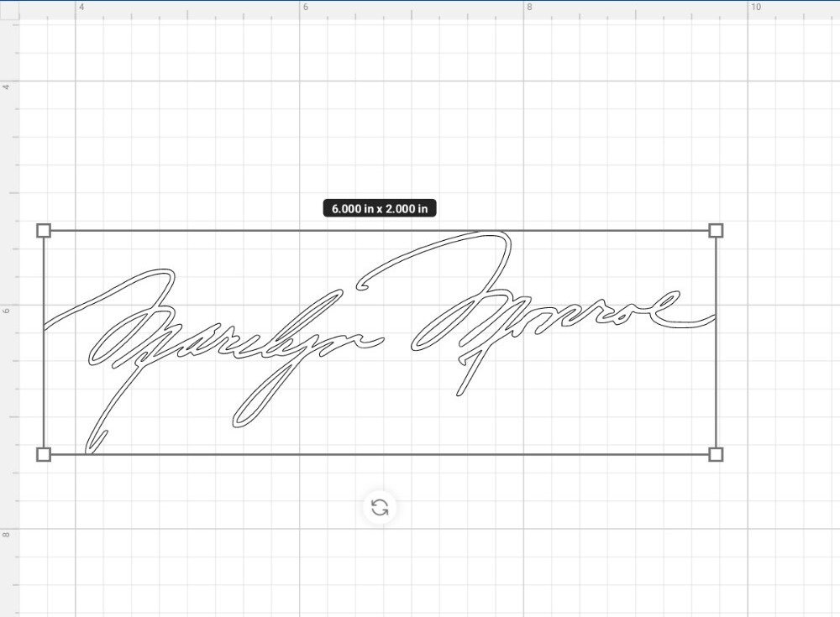Click the 6.000 in x 2.000 in size label
Screen dimensions: 840x617
click(380, 208)
